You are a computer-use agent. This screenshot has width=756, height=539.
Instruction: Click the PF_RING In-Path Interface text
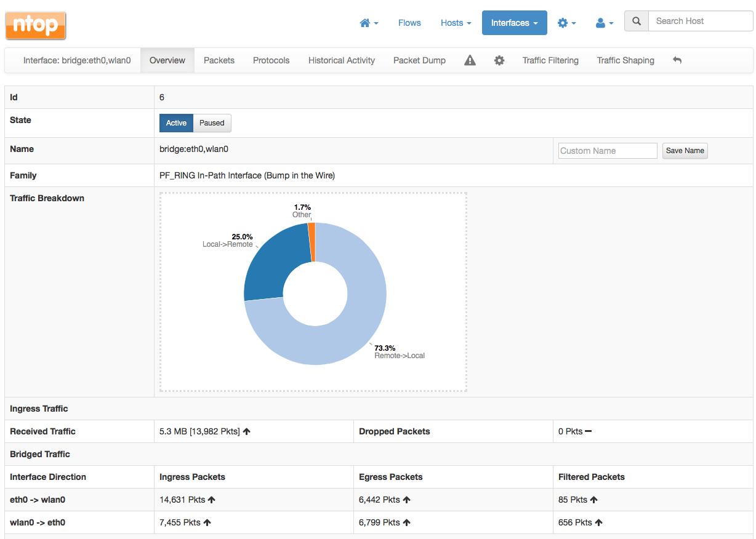point(247,175)
